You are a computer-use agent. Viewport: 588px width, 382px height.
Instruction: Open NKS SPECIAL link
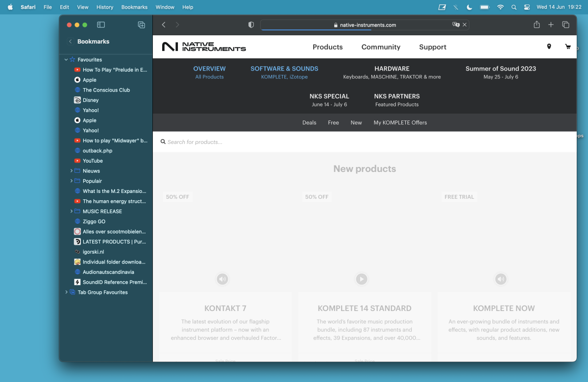tap(329, 100)
